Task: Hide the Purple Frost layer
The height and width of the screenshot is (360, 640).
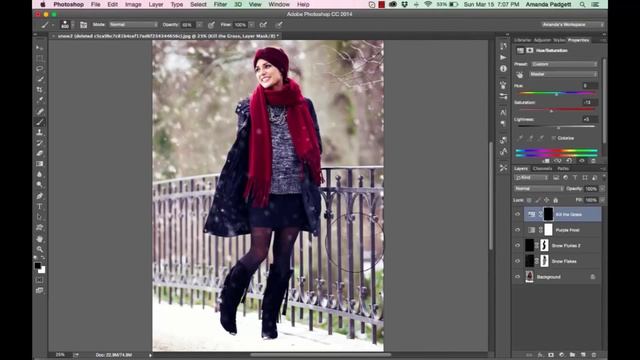Action: 518,230
